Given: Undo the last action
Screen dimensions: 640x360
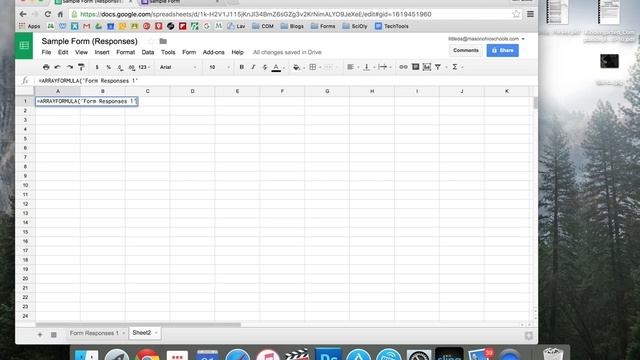Looking at the screenshot, I should pyautogui.click(x=58, y=67).
